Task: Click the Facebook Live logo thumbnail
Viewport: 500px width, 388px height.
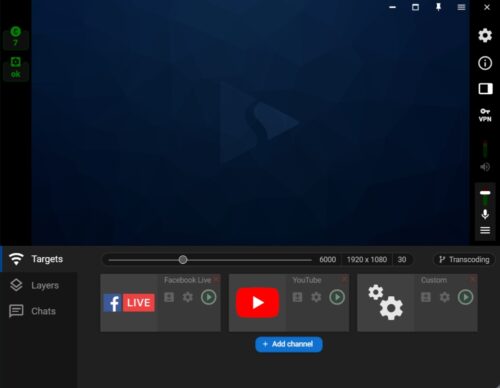Action: click(129, 303)
